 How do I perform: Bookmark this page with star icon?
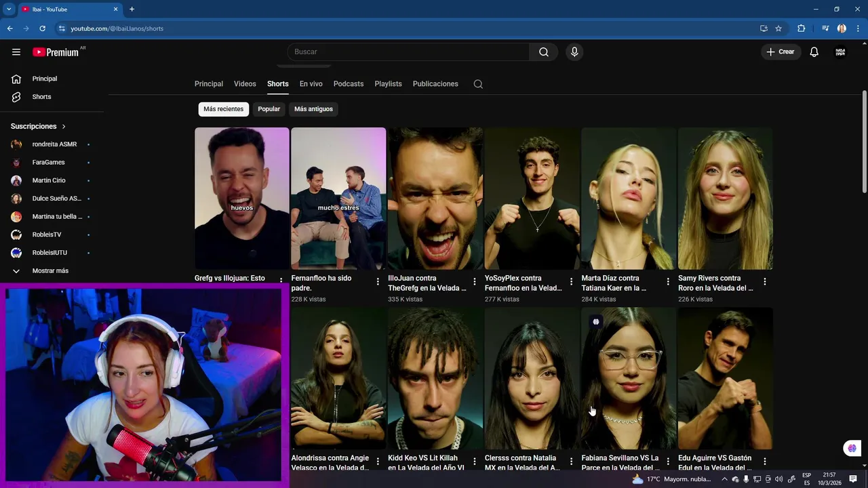pyautogui.click(x=778, y=28)
